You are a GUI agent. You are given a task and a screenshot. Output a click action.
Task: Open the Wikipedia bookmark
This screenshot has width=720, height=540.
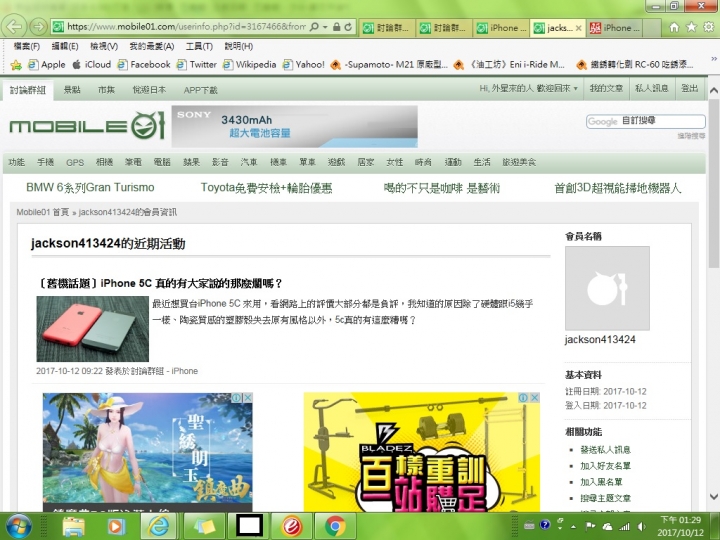(x=250, y=65)
